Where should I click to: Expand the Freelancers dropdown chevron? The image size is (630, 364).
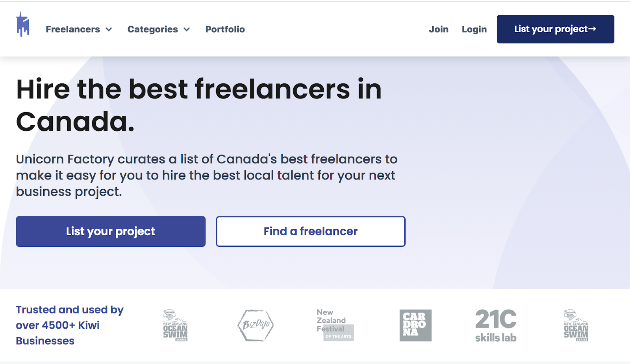tap(109, 30)
